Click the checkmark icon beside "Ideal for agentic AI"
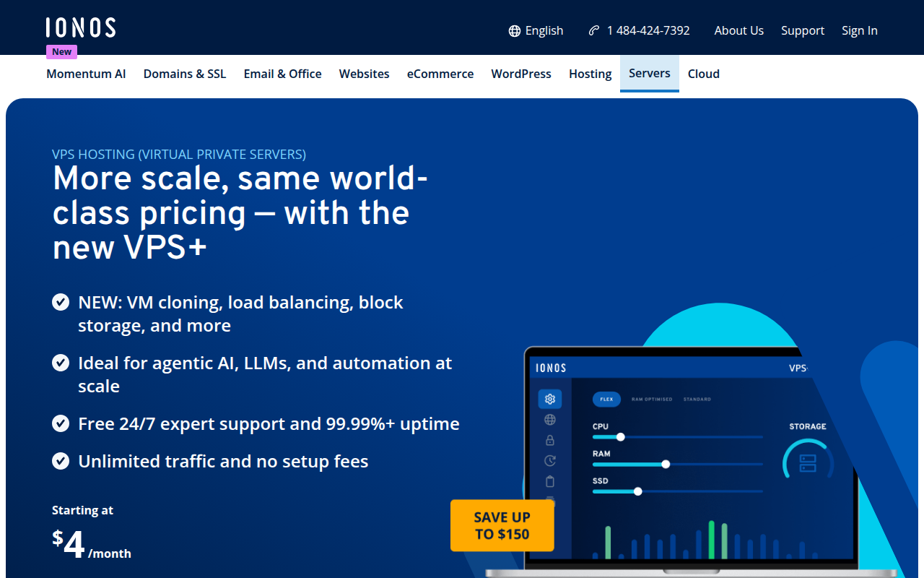The height and width of the screenshot is (578, 924). pyautogui.click(x=61, y=363)
